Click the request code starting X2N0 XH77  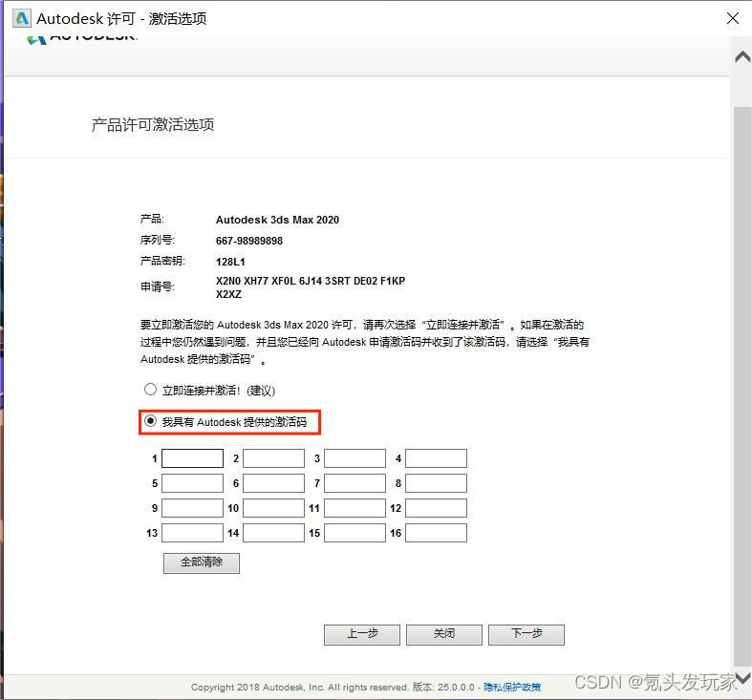point(311,287)
